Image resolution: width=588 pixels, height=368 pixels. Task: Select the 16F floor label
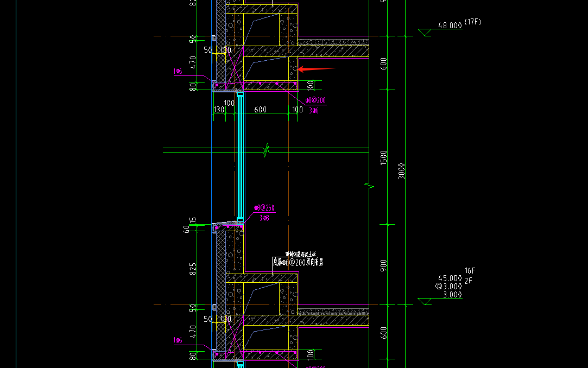click(x=470, y=270)
